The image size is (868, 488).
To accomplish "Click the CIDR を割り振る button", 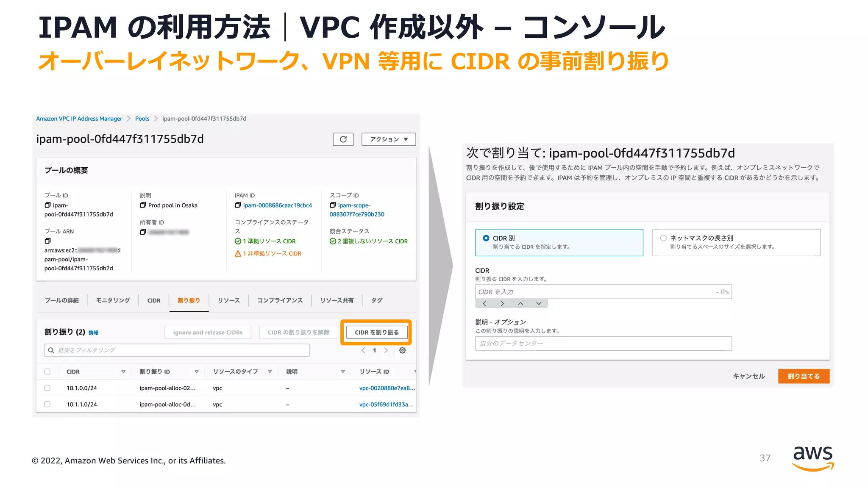I will pyautogui.click(x=377, y=333).
